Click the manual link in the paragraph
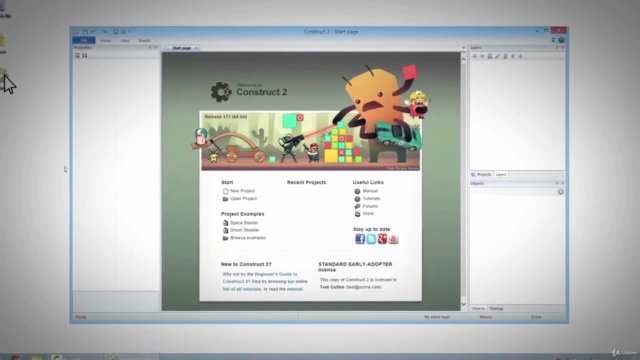640x360 pixels. click(295, 289)
